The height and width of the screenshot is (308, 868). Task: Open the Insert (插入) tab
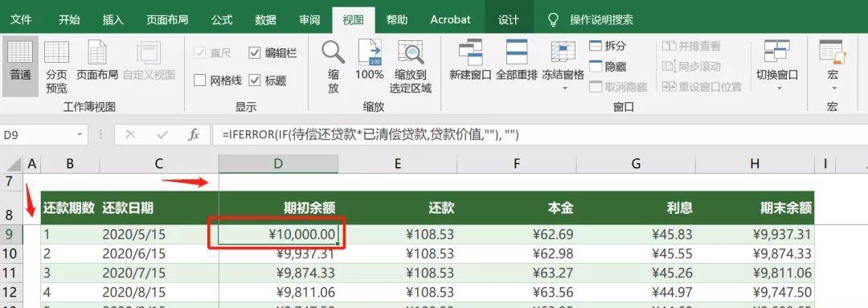point(113,20)
